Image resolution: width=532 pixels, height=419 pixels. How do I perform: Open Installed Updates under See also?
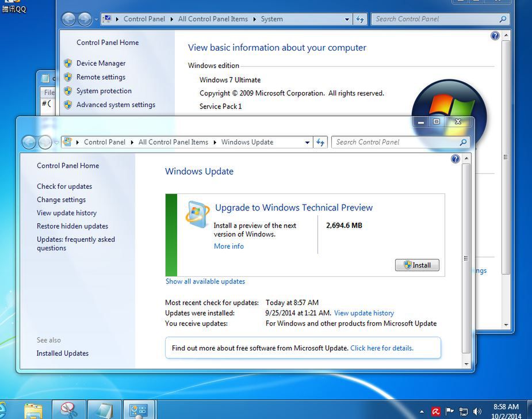63,353
